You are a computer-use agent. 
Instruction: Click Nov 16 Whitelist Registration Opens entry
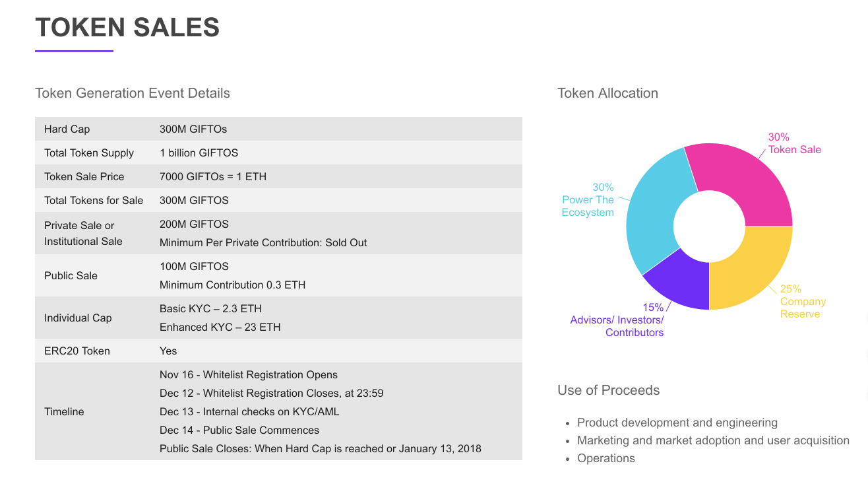249,374
